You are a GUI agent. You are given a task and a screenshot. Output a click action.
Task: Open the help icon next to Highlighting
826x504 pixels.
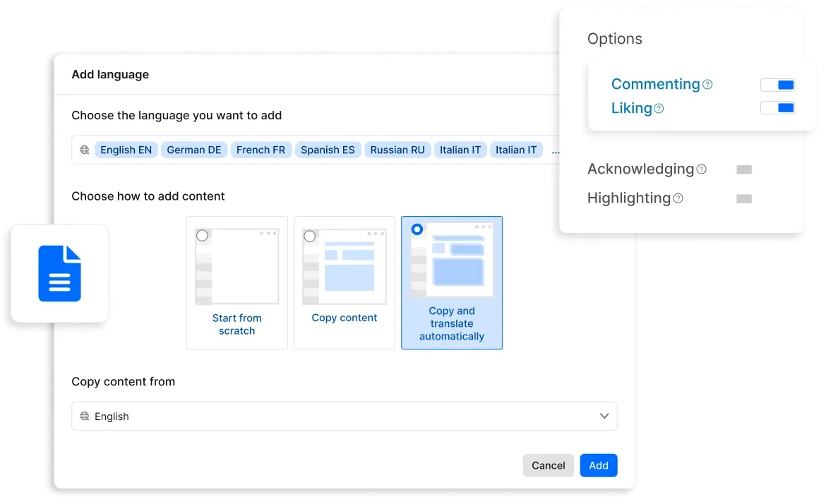pos(677,198)
